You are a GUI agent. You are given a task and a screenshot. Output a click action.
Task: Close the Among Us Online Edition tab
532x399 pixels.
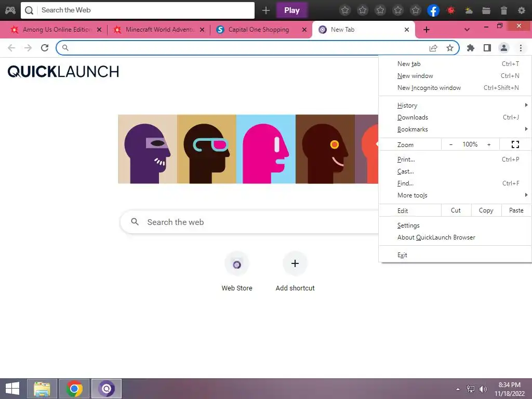pos(99,30)
